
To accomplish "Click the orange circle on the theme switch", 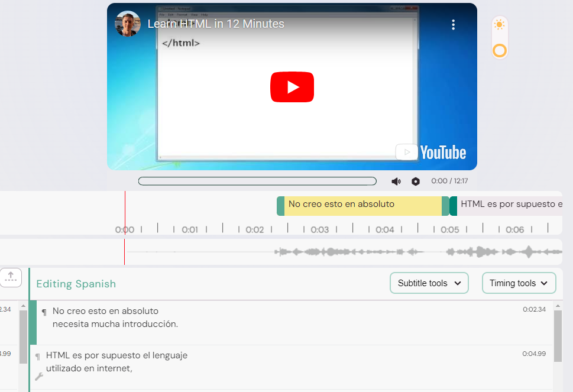I will coord(500,50).
